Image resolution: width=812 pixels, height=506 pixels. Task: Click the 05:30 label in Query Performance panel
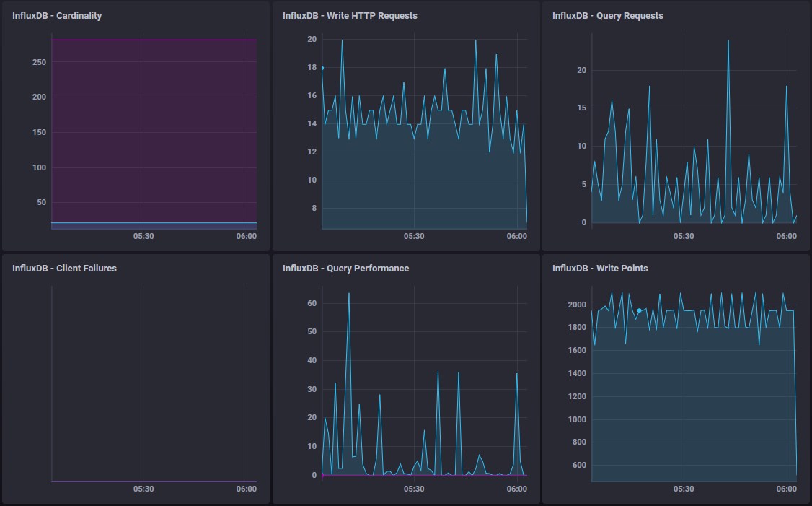click(414, 489)
